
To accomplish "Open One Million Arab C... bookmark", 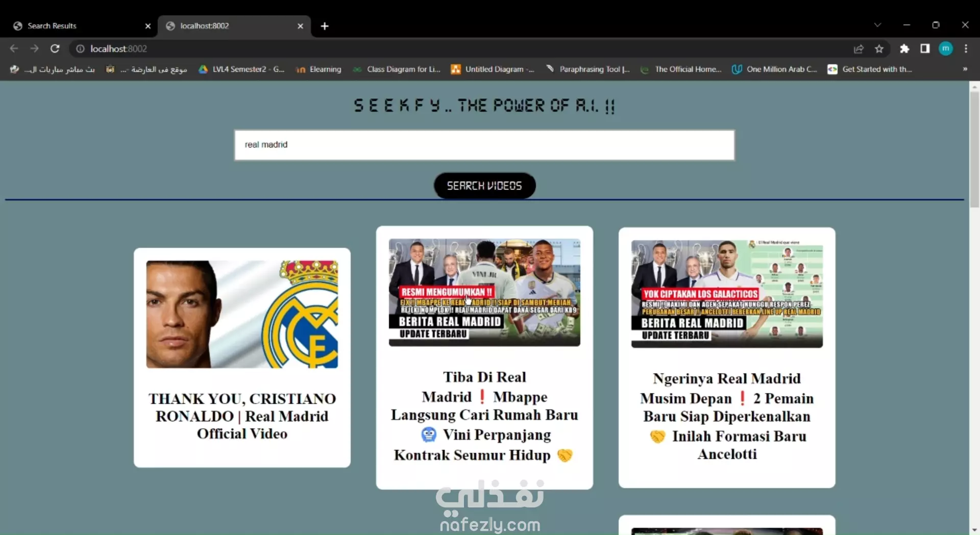I will (x=774, y=69).
